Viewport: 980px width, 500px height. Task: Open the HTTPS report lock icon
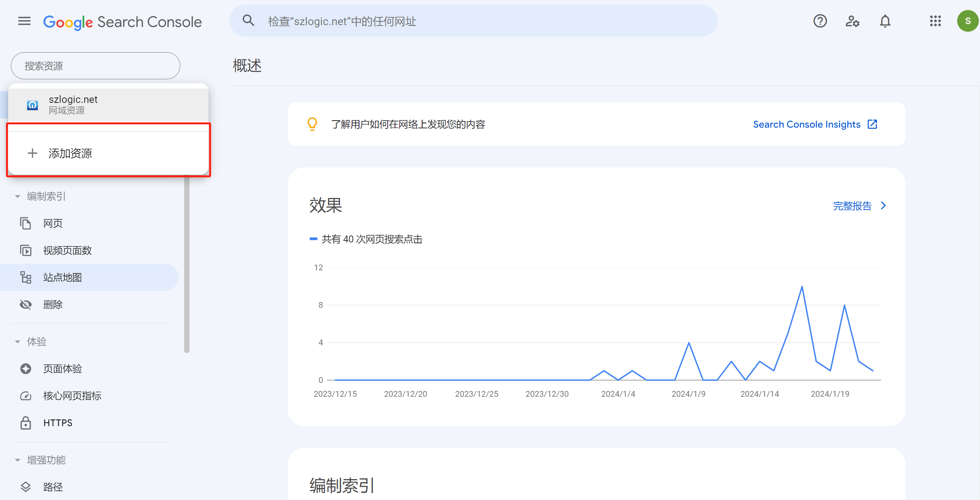(26, 423)
